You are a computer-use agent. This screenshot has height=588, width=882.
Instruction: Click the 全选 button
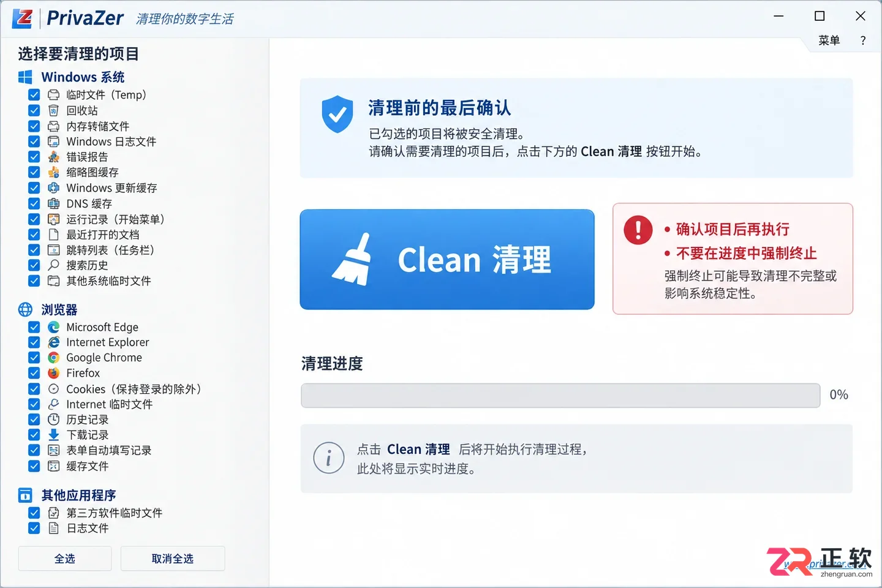pyautogui.click(x=65, y=559)
